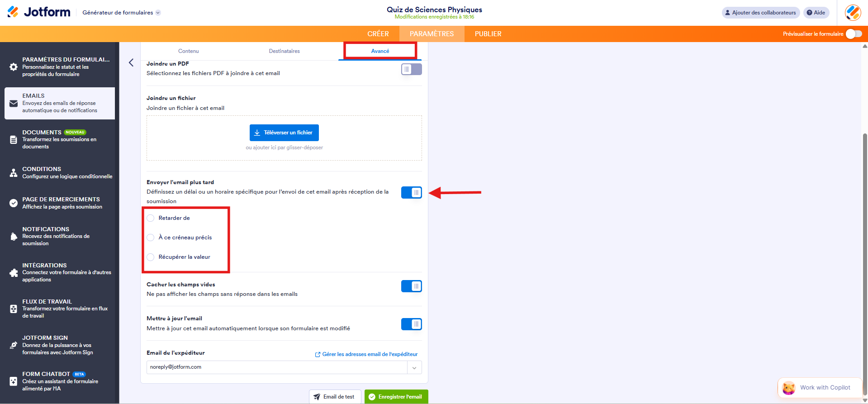This screenshot has height=404, width=868.
Task: Open Page de remerciements sidebar section
Action: [x=60, y=203]
